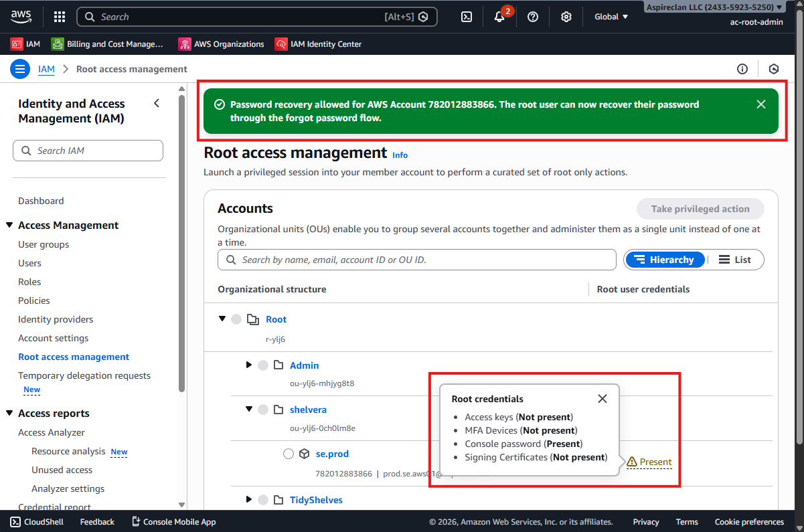Open the info panel icon near breadcrumb
Viewport: 804px width, 532px height.
click(x=742, y=69)
